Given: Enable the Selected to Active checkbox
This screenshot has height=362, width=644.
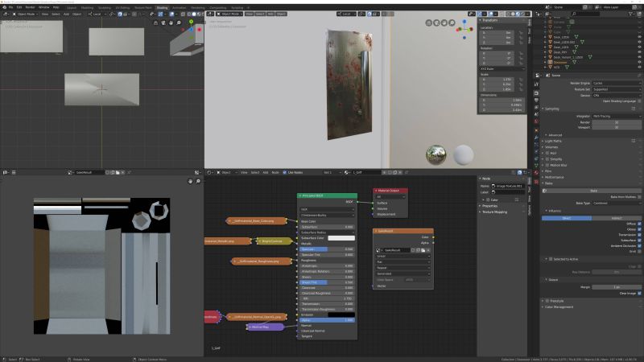Looking at the screenshot, I should click(x=551, y=259).
